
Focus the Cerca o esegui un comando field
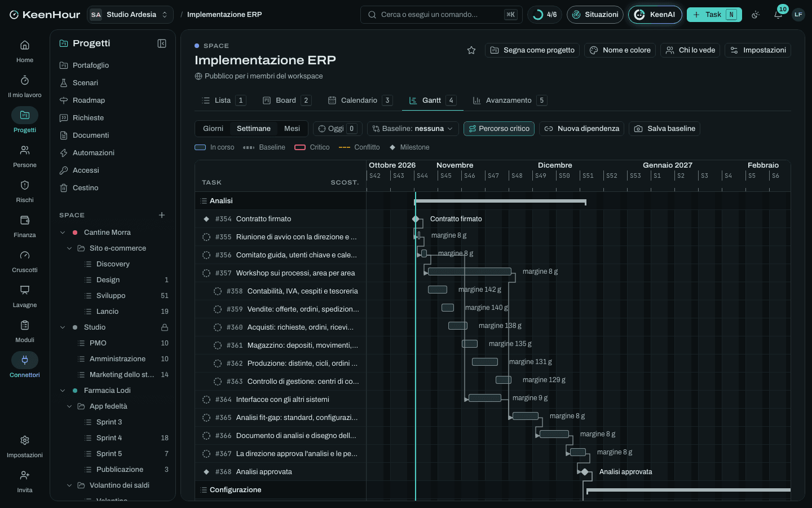(442, 15)
